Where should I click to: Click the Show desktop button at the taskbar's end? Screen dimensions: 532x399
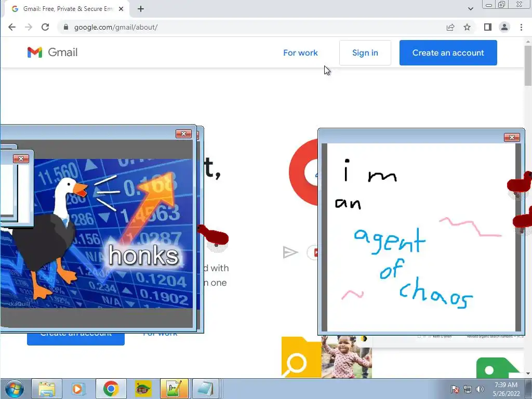tap(528, 389)
